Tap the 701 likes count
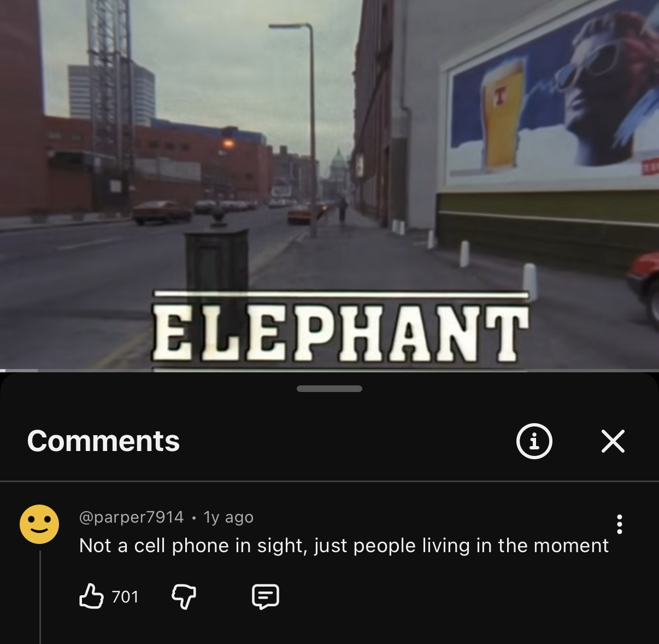This screenshot has height=644, width=659. [125, 596]
